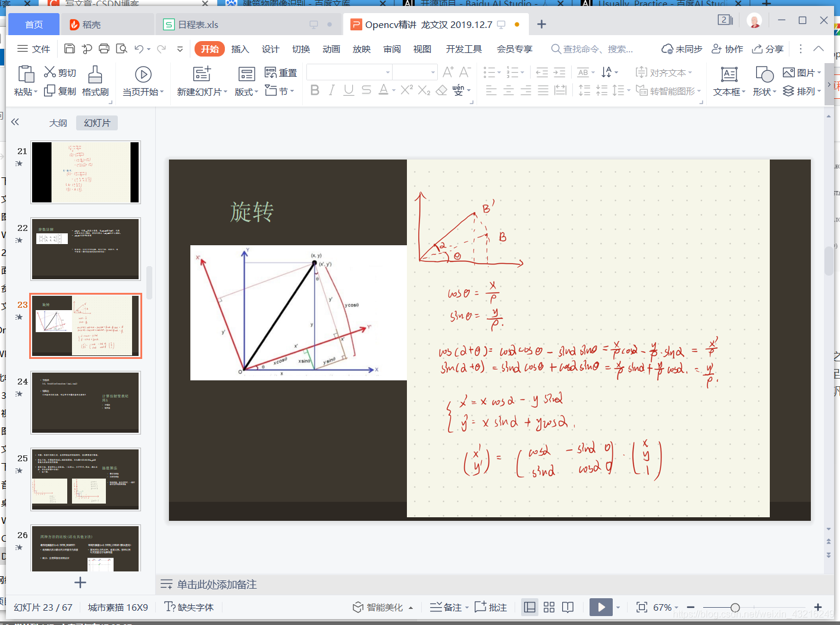Click the Collaborate (协作) icon
Image resolution: width=840 pixels, height=625 pixels.
[x=717, y=49]
